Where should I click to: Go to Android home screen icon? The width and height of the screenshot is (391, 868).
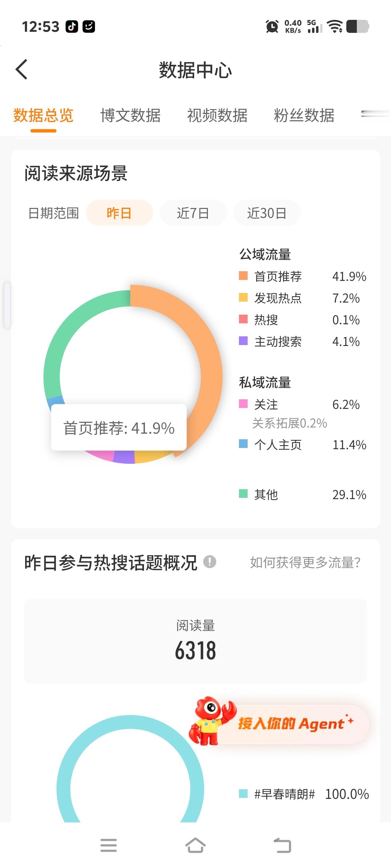[195, 845]
